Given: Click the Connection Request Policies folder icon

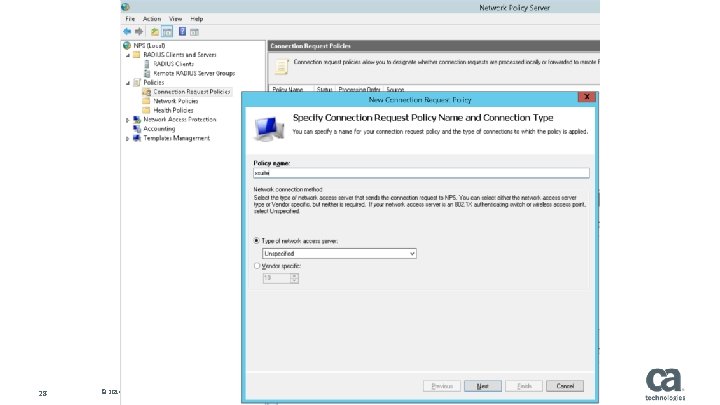Looking at the screenshot, I should click(146, 92).
